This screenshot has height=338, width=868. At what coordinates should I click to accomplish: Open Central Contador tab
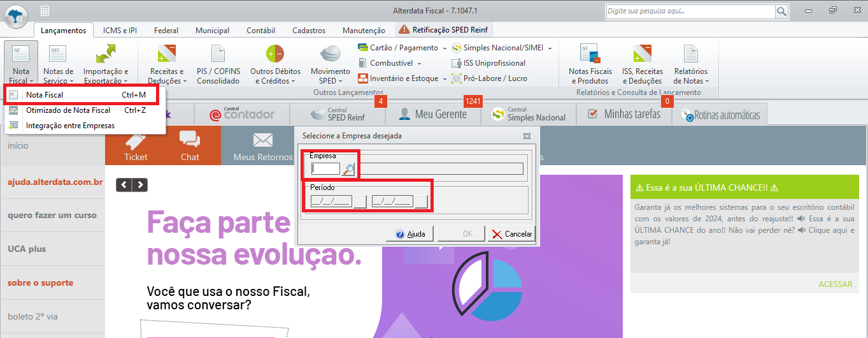point(242,114)
